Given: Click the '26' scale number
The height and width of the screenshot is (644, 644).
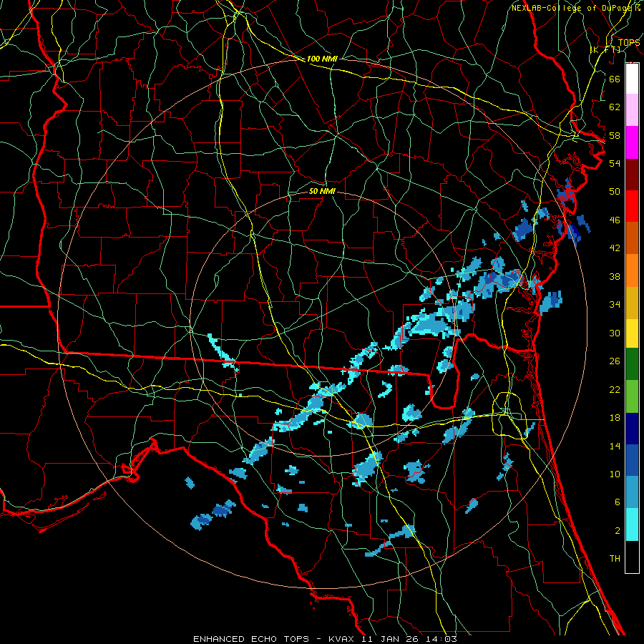Looking at the screenshot, I should tap(615, 361).
